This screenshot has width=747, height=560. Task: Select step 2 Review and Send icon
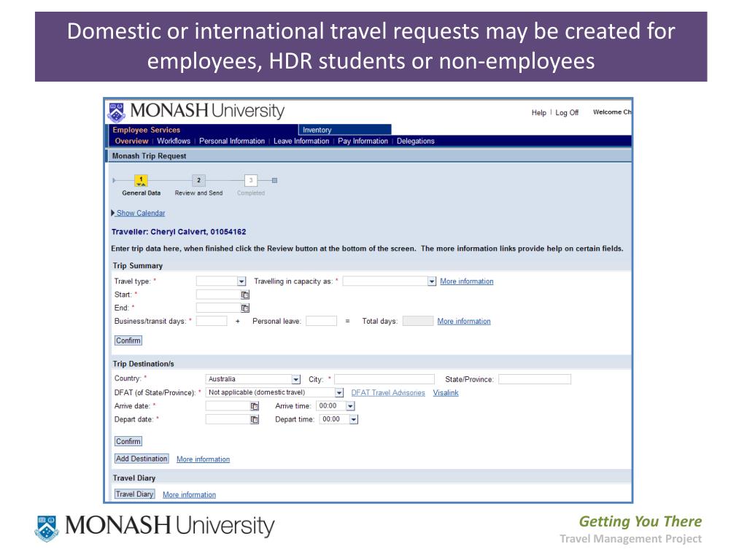[x=198, y=181]
